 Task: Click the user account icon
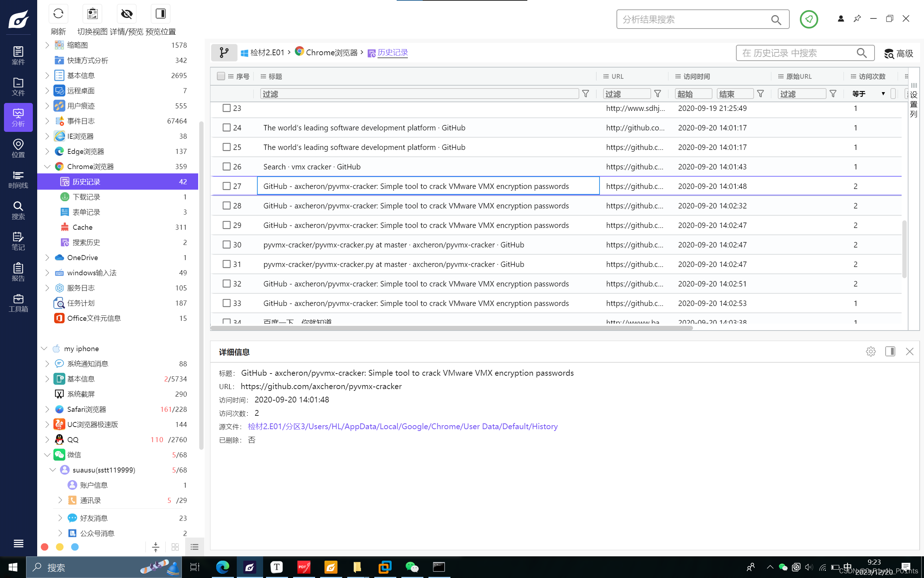pyautogui.click(x=841, y=18)
